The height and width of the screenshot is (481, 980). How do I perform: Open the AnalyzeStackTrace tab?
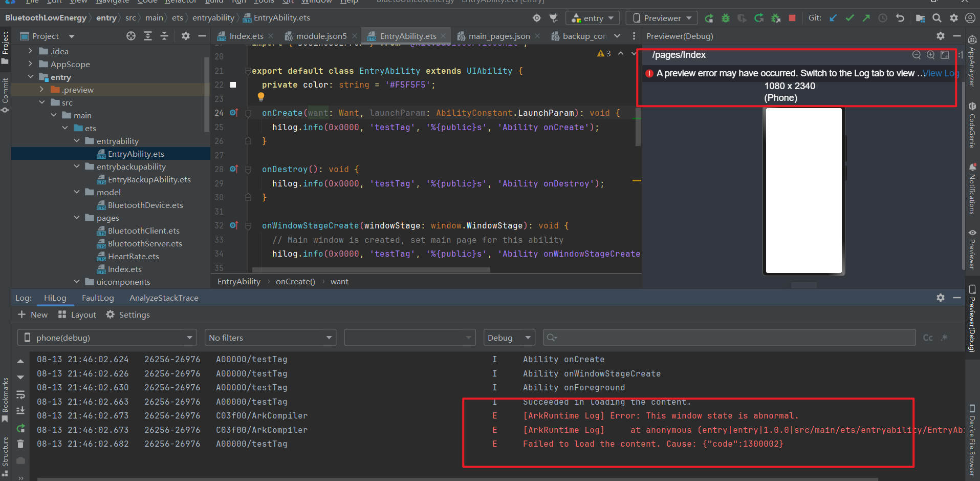[x=164, y=298]
